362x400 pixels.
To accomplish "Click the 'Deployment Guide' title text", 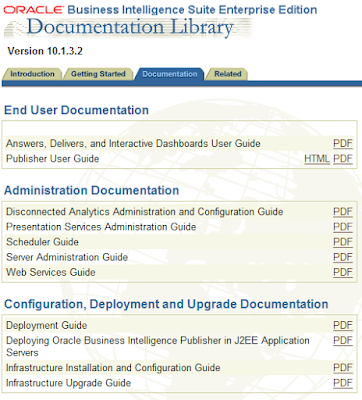I will tap(47, 325).
